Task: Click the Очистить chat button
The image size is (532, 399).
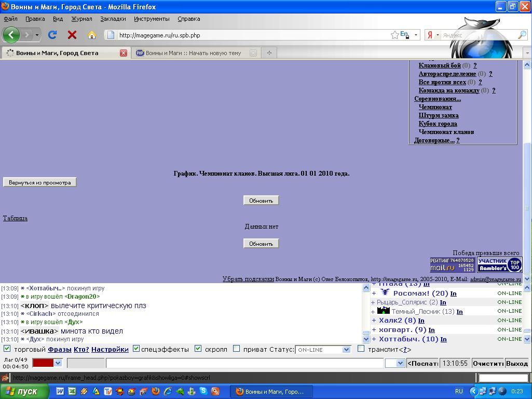Action: coord(488,363)
